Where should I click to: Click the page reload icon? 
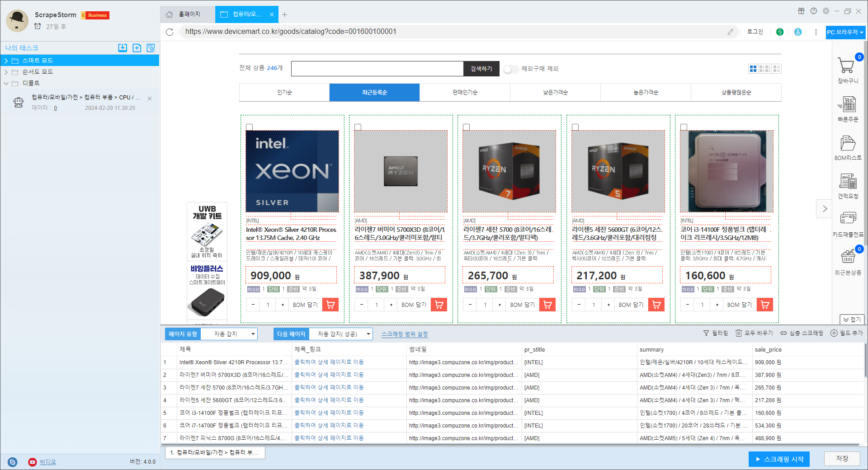coord(170,32)
